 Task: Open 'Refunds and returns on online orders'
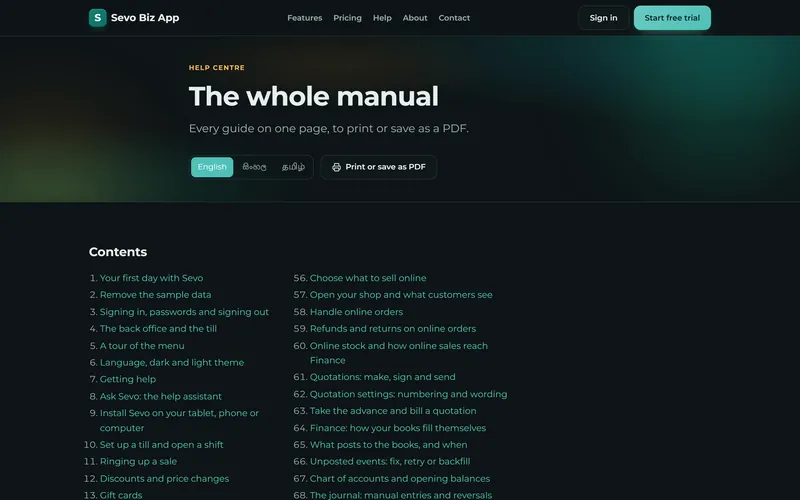(393, 329)
